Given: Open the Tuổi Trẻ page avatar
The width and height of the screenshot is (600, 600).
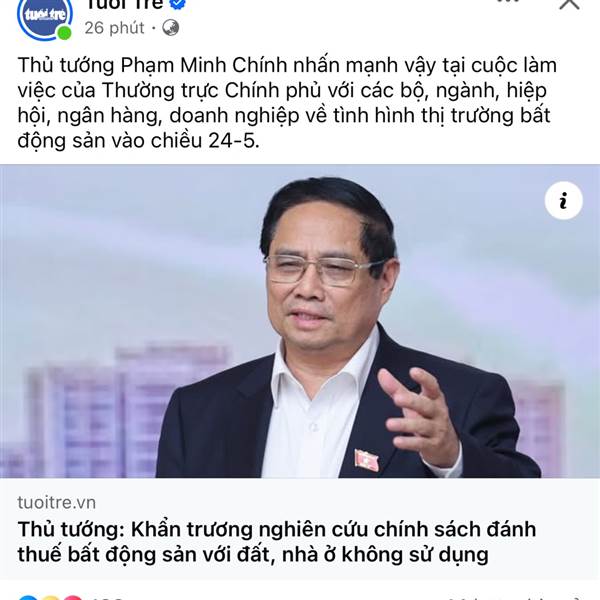Looking at the screenshot, I should click(45, 15).
